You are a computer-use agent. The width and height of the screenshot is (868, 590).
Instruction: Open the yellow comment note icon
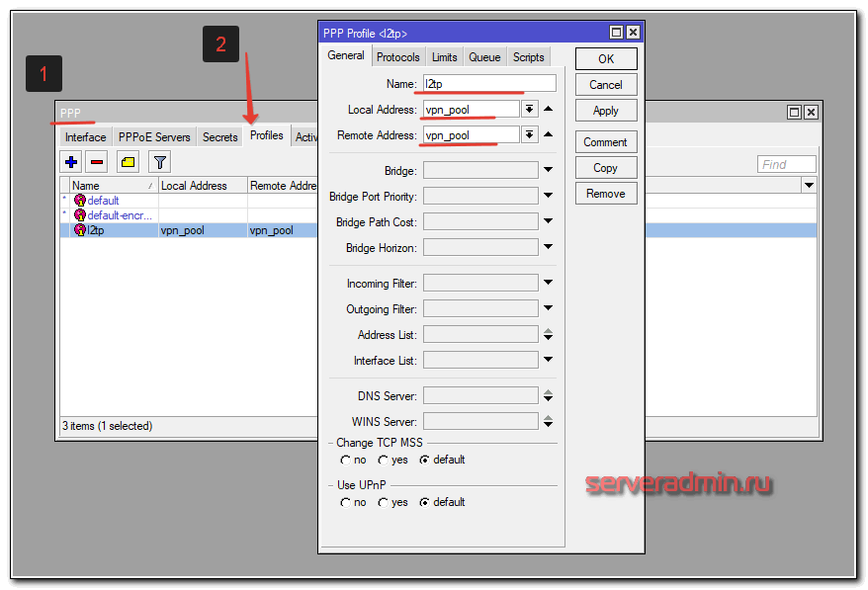coord(128,162)
